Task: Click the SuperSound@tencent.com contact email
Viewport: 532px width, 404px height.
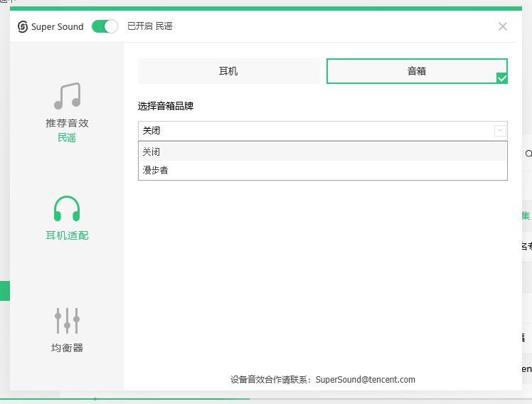Action: coord(365,380)
